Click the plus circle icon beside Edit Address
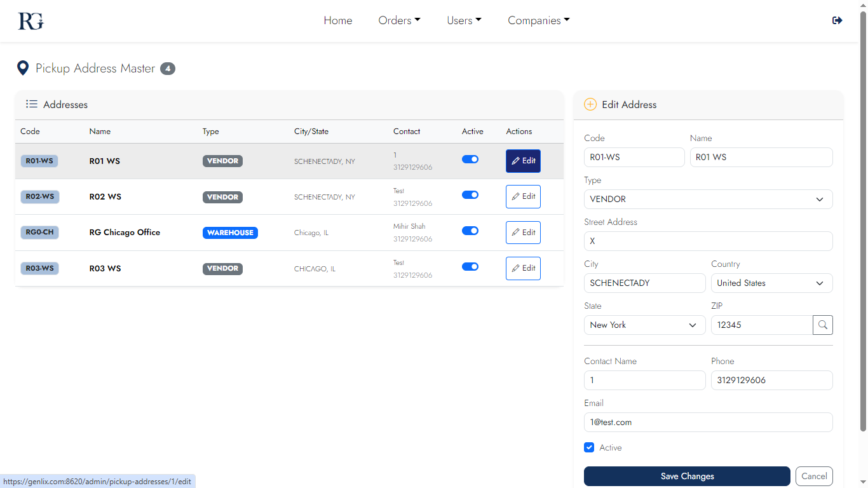 tap(590, 104)
